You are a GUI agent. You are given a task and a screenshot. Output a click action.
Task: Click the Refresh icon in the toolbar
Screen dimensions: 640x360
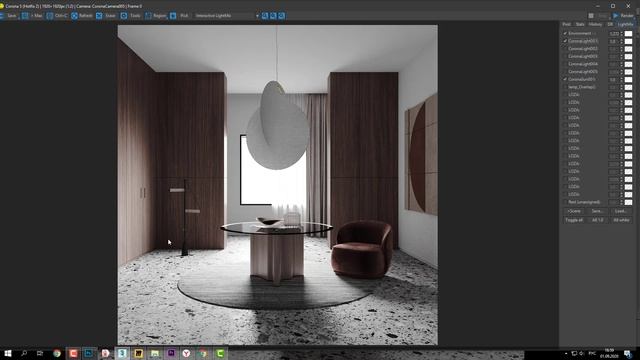point(74,16)
